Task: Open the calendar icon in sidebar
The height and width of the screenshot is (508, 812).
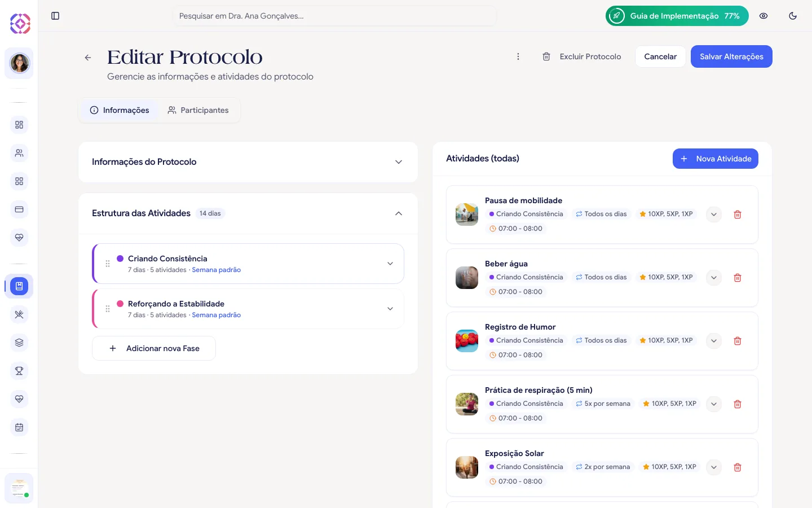Action: (19, 427)
